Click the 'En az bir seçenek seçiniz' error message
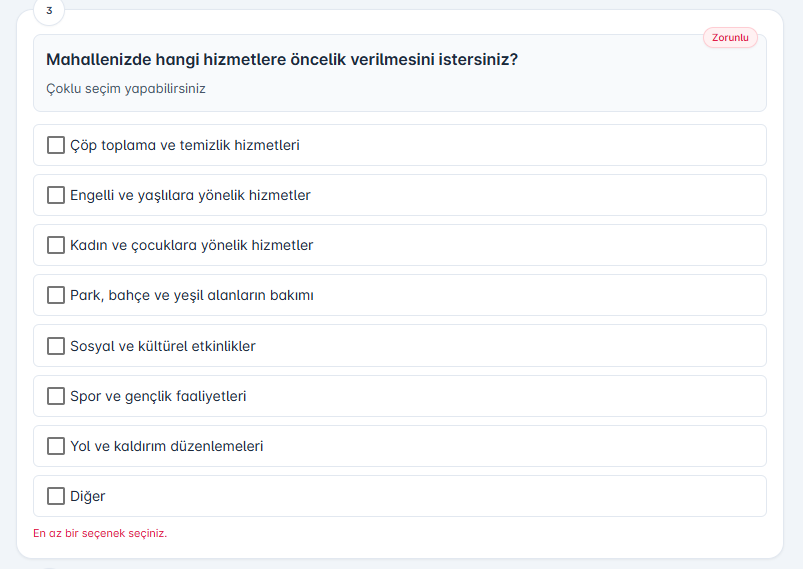 100,533
